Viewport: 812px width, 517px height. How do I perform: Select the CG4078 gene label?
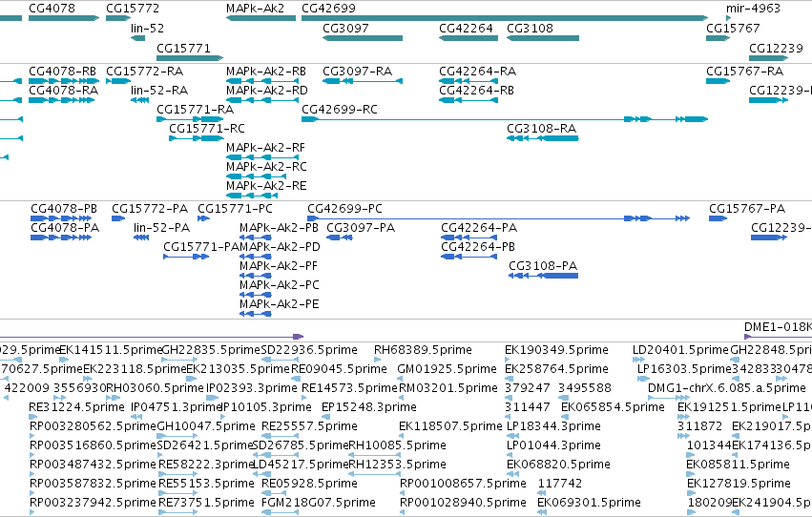(52, 9)
